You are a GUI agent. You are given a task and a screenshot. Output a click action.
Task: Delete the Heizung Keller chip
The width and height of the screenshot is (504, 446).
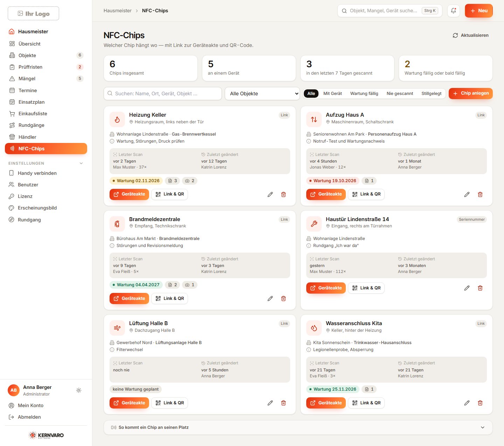click(283, 194)
